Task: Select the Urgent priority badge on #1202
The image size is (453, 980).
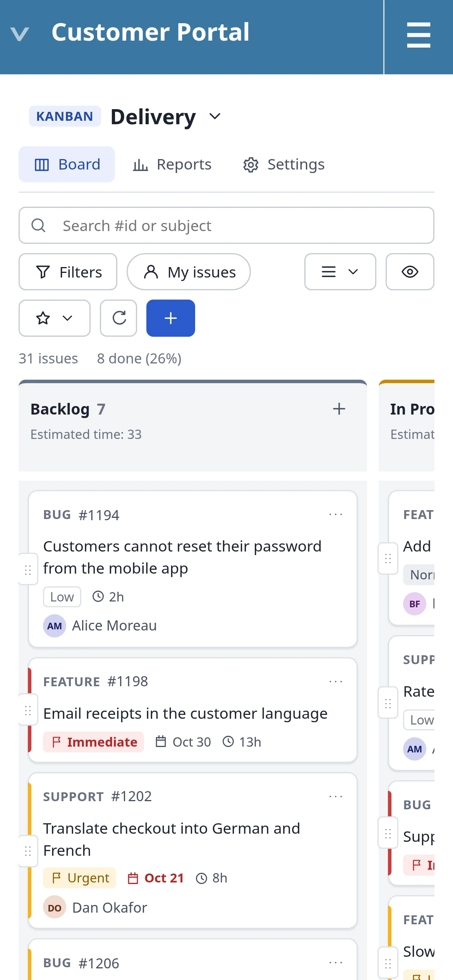Action: tap(80, 878)
